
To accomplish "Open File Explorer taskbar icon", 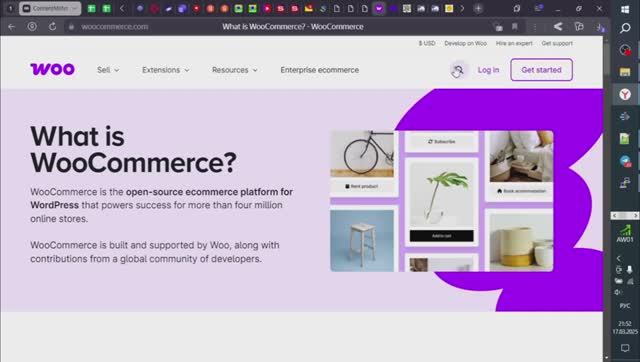I will pyautogui.click(x=625, y=72).
